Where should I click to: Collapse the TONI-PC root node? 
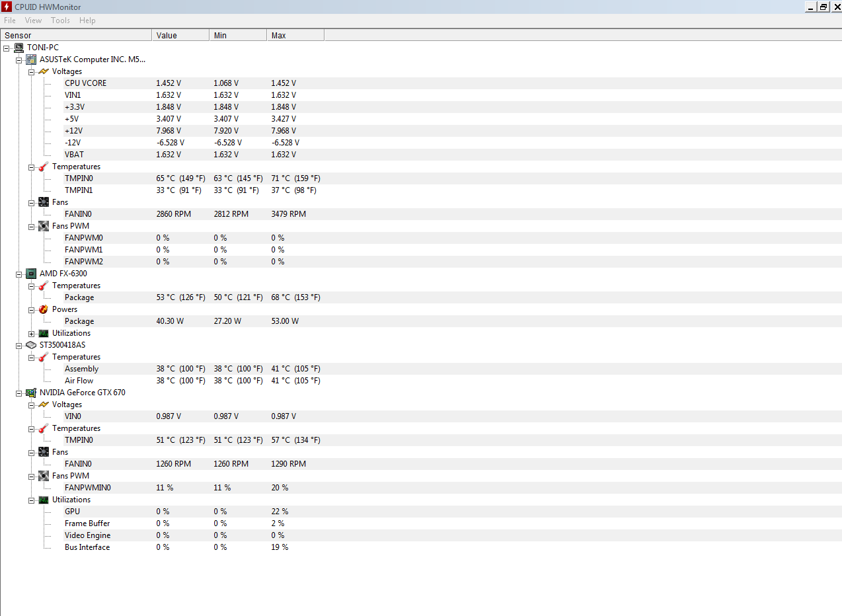[x=7, y=48]
